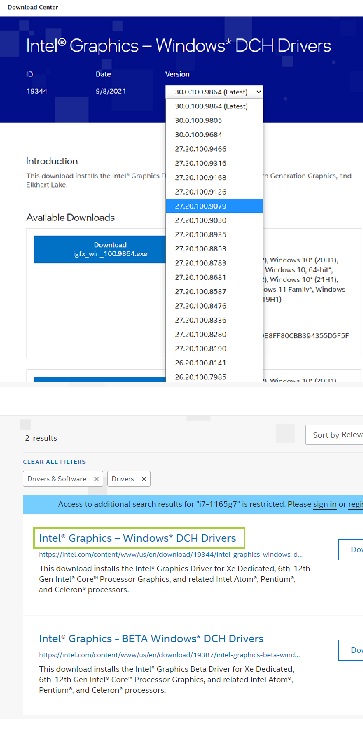The width and height of the screenshot is (363, 731).
Task: Choose version 27.20.100.9168
Action: coord(214,178)
